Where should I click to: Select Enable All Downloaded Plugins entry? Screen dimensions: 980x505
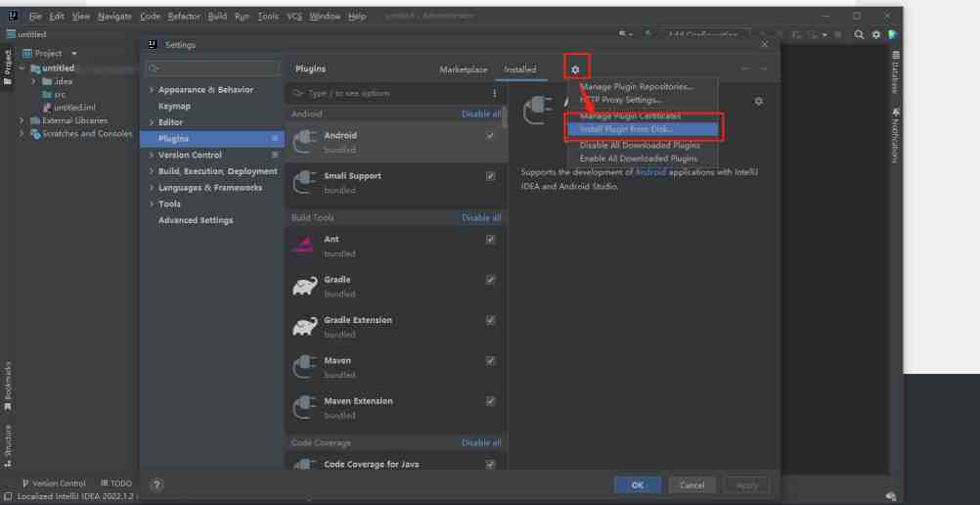click(x=642, y=159)
